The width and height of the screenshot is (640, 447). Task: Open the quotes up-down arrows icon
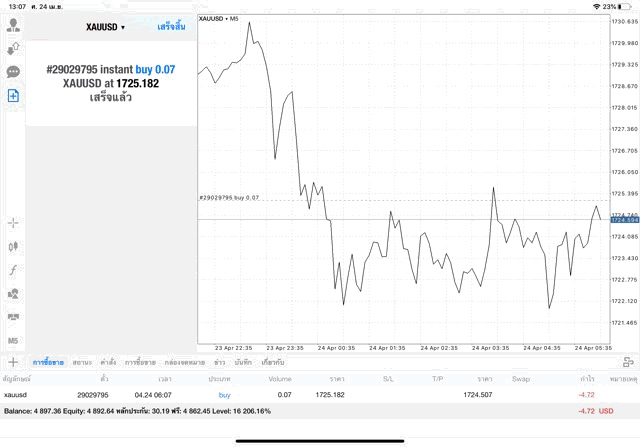click(x=13, y=49)
